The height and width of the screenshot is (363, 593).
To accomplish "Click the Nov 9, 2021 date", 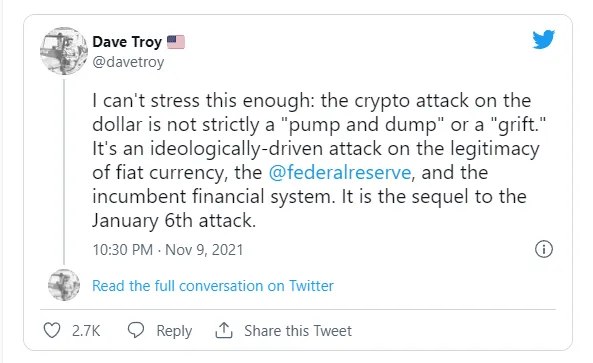I will (204, 250).
